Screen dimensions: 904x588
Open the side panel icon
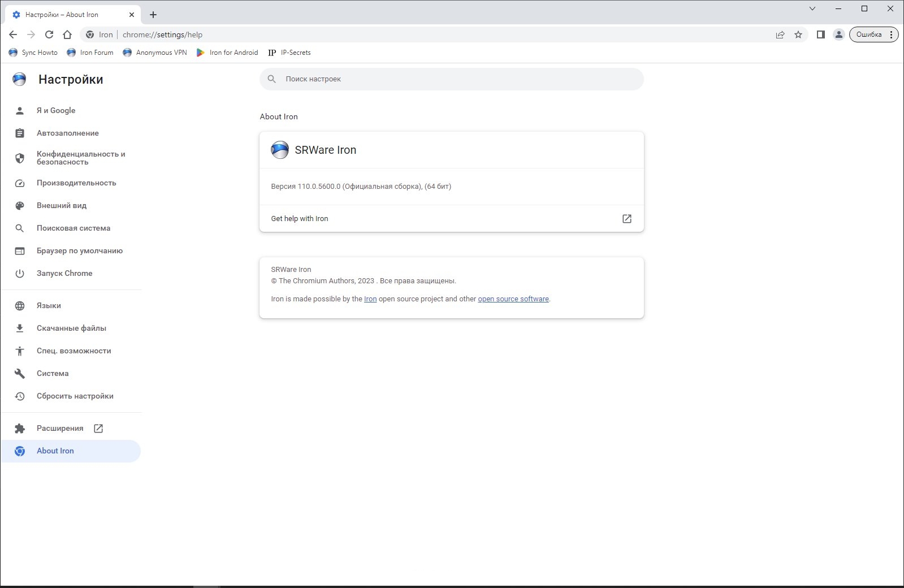[x=821, y=34]
